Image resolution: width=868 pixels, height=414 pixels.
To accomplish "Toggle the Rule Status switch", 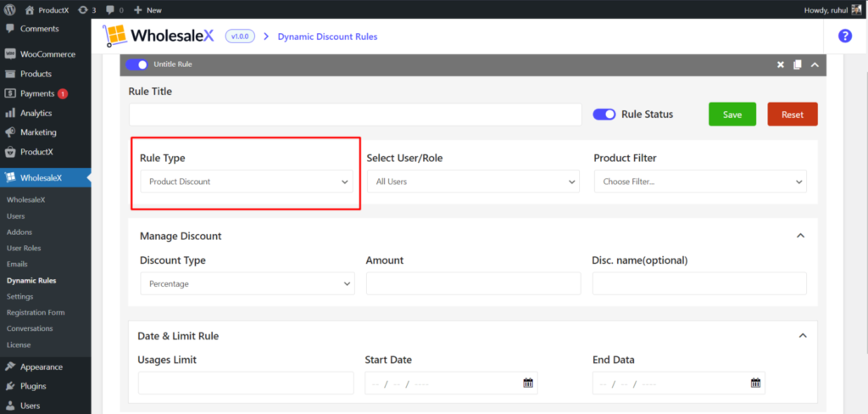I will pyautogui.click(x=604, y=115).
